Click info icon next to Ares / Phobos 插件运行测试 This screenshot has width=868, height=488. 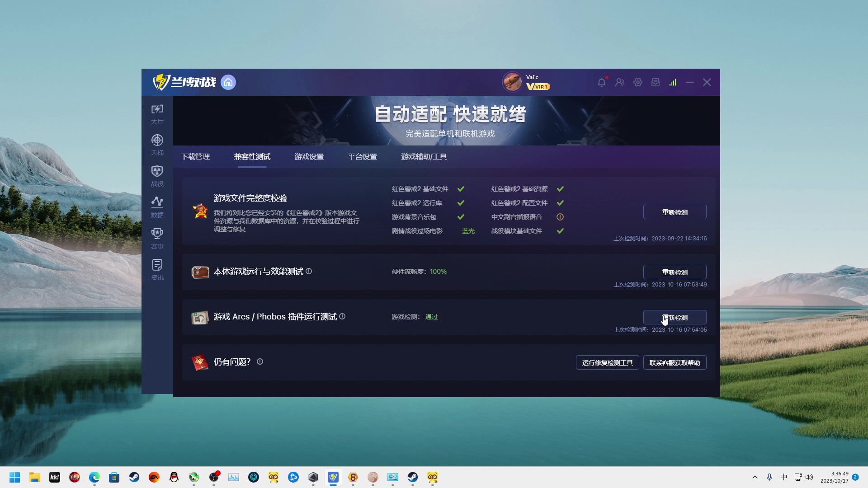click(342, 316)
